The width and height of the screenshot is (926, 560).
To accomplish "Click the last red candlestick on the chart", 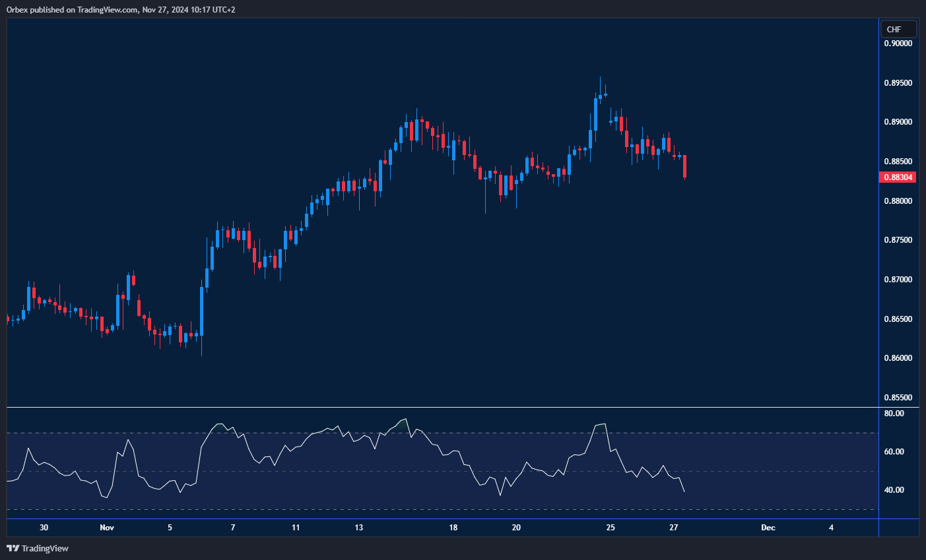I will [685, 166].
